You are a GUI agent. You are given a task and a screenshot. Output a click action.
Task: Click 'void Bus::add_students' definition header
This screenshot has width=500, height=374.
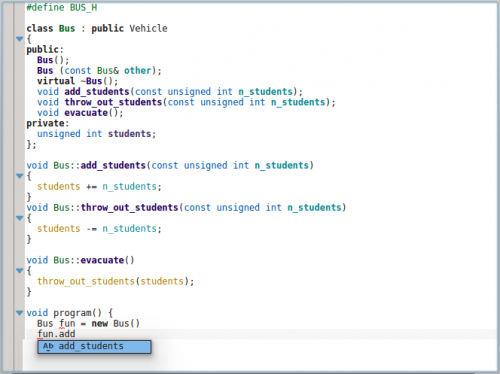click(x=170, y=165)
